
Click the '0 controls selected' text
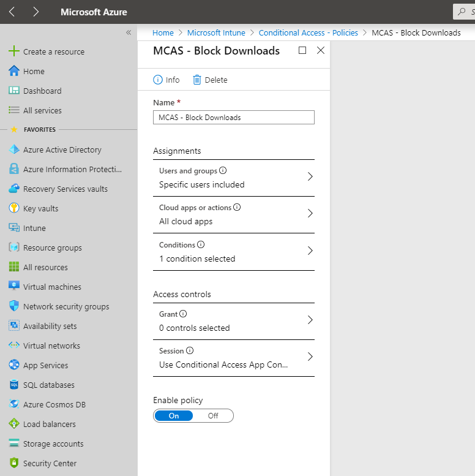195,328
